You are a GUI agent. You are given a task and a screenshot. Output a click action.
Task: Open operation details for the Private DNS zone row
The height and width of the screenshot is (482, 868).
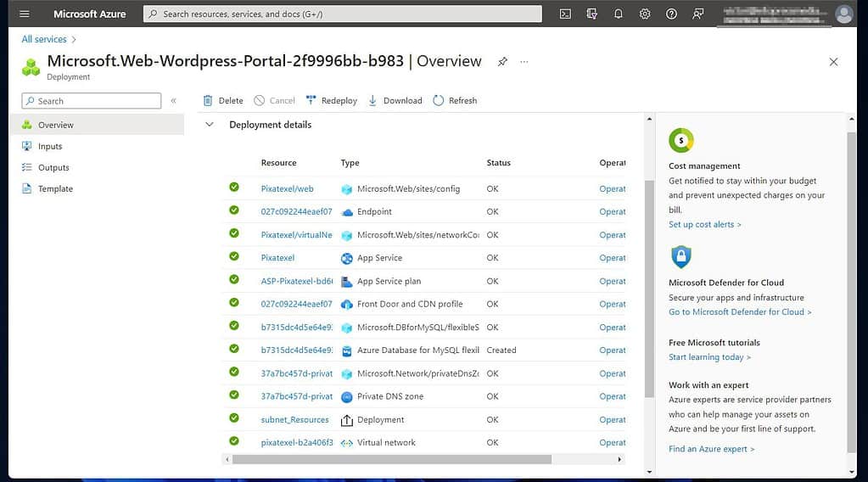pos(613,396)
